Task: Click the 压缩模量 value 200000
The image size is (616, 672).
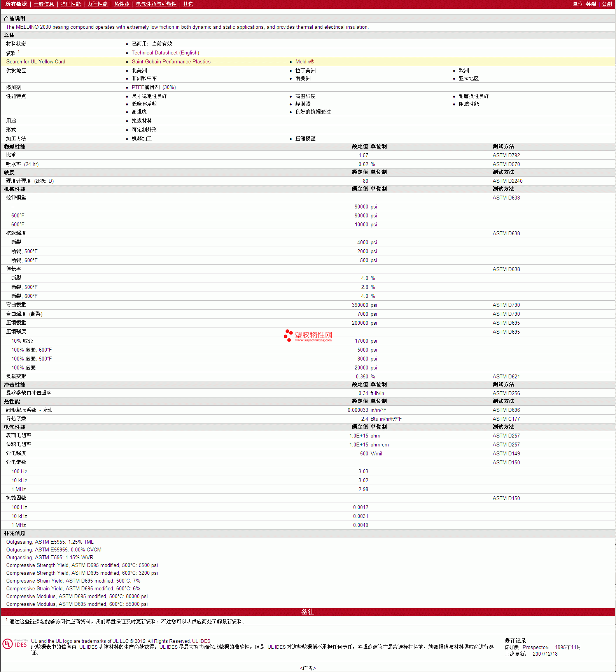Action: pos(360,323)
